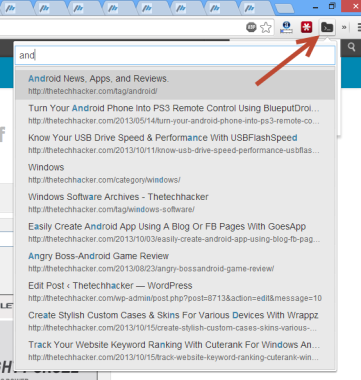Click URL 'http://thetechhacker.com/tag/windows-software/'

(111, 209)
